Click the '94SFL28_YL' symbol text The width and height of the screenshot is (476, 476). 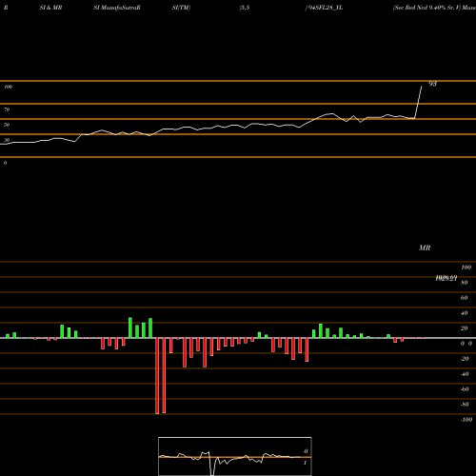pos(325,8)
